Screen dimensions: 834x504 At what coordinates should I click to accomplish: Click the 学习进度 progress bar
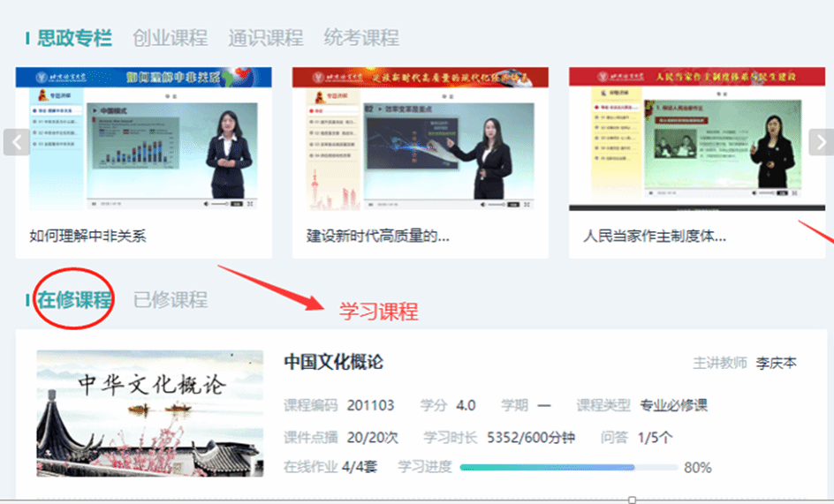[568, 467]
